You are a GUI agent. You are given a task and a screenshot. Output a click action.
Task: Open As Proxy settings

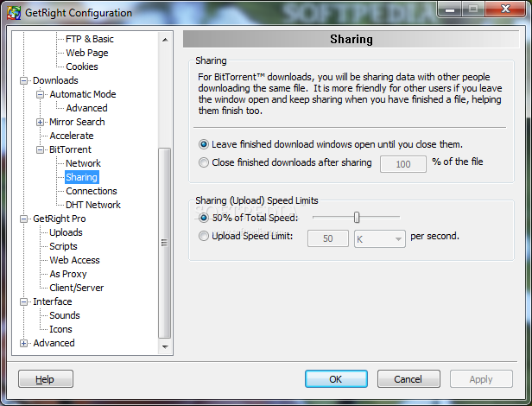[x=68, y=274]
